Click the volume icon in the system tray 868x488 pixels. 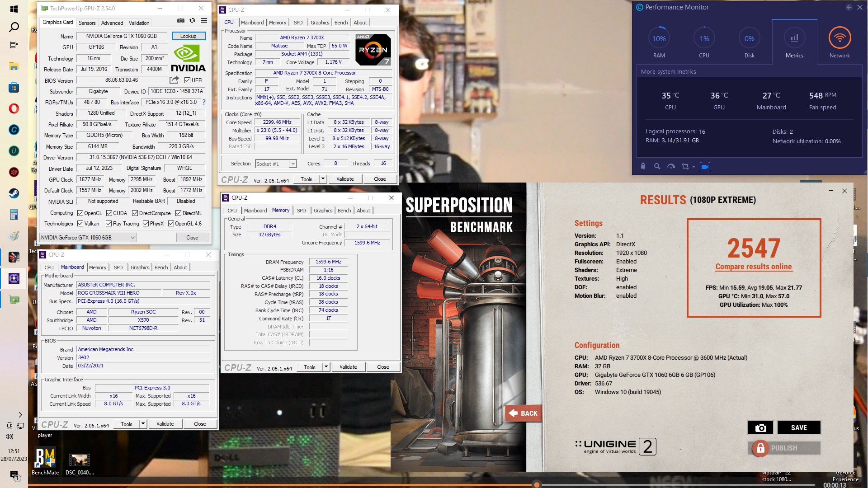coord(9,436)
